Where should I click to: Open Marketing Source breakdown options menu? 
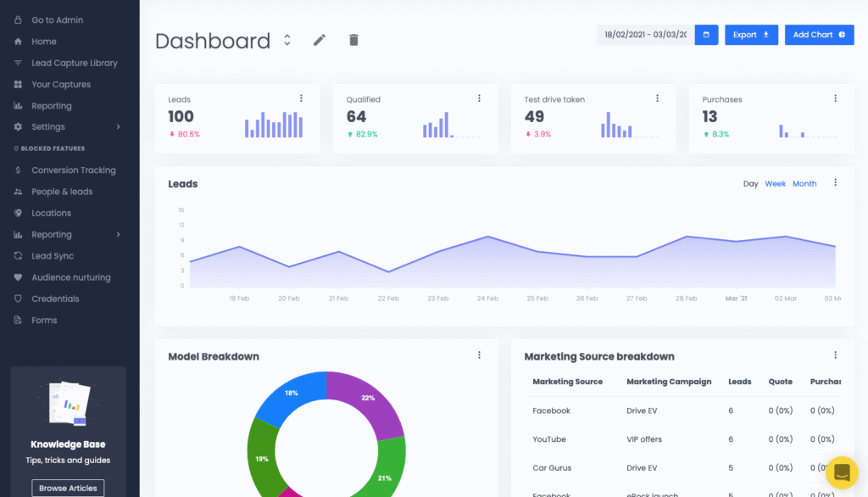(x=835, y=355)
